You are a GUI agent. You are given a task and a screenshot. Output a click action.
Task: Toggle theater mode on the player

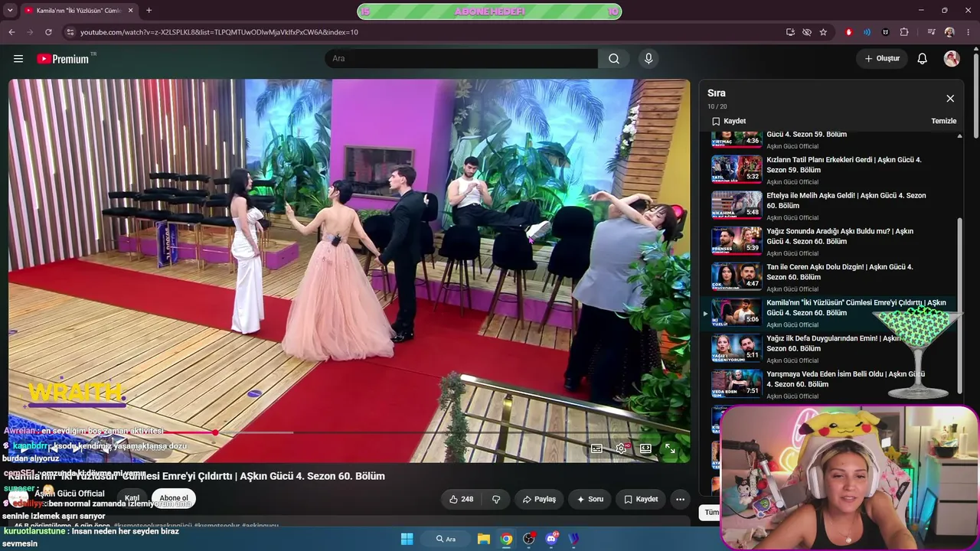645,448
